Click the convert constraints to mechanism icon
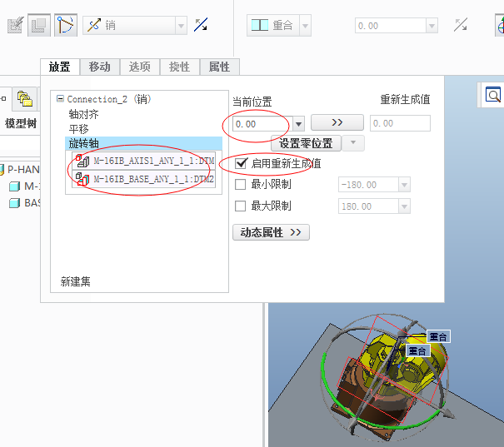Image resolution: width=504 pixels, height=447 pixels. point(16,25)
